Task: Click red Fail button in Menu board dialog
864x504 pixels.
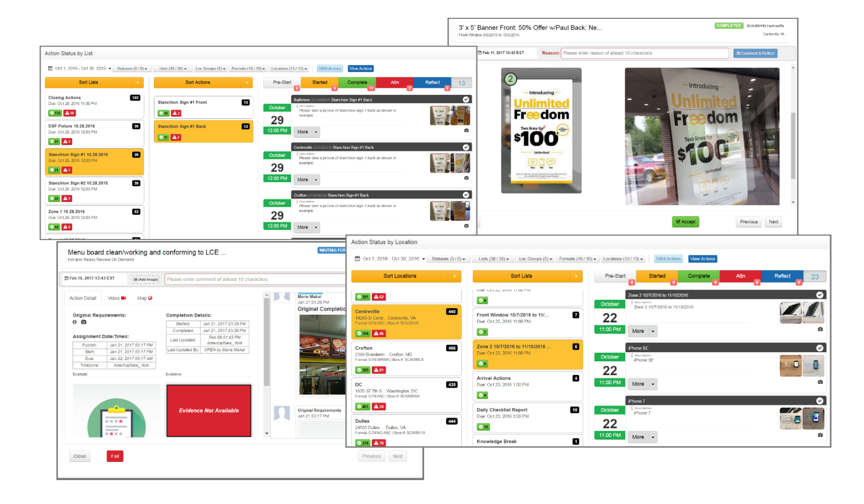Action: tap(115, 456)
